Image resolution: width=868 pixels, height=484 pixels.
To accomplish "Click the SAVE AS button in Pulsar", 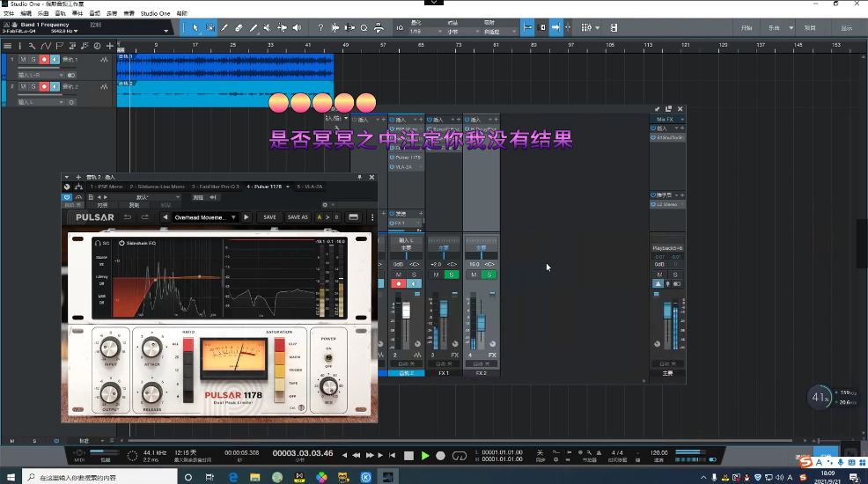I will coord(298,217).
